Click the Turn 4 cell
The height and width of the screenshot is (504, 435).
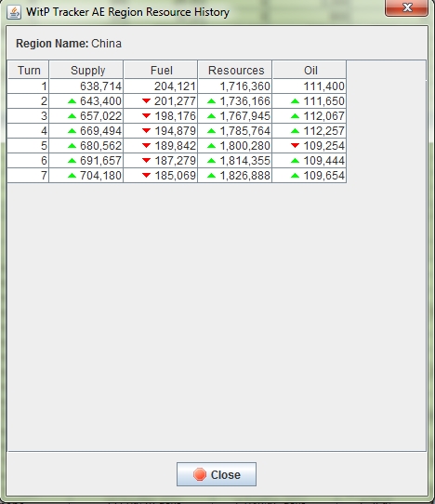(x=28, y=131)
